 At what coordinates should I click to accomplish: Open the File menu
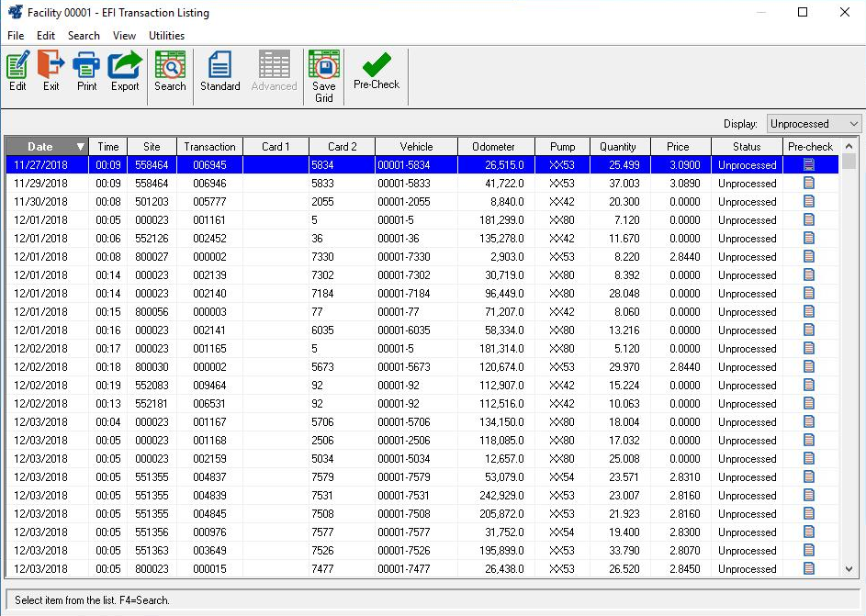click(16, 36)
